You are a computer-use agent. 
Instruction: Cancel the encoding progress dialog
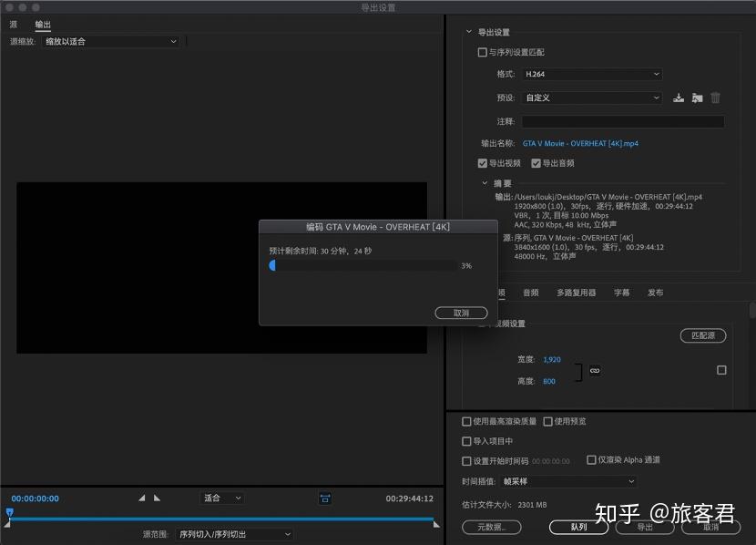coord(461,313)
